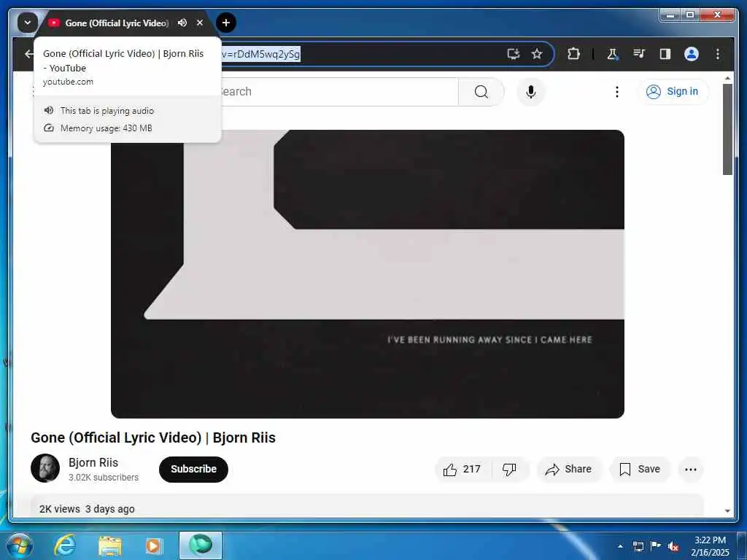The image size is (747, 560).
Task: Open more actions ellipsis next to Save
Action: point(690,469)
